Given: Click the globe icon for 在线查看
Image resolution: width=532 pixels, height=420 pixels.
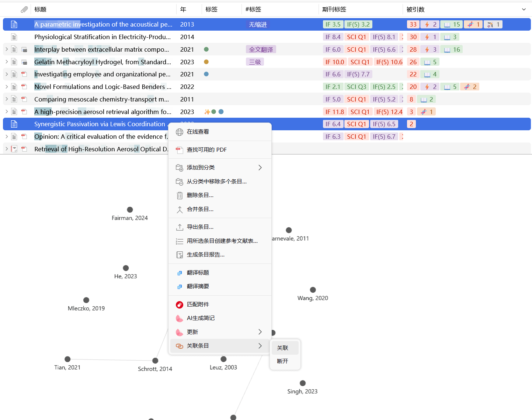Looking at the screenshot, I should 180,132.
